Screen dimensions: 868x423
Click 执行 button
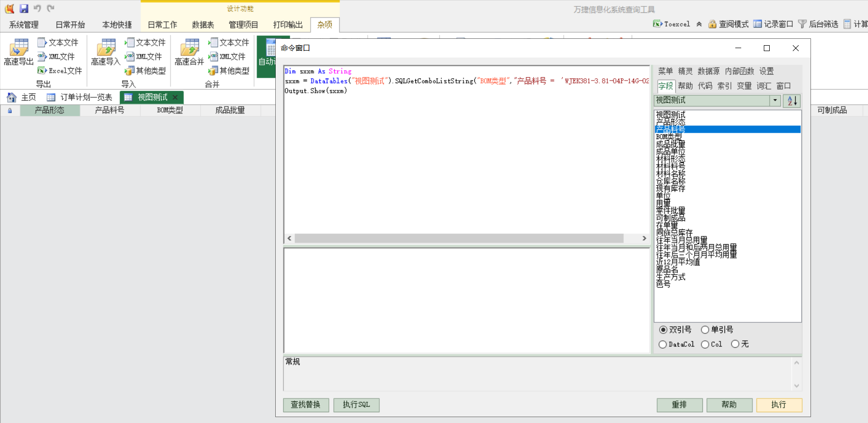(779, 405)
